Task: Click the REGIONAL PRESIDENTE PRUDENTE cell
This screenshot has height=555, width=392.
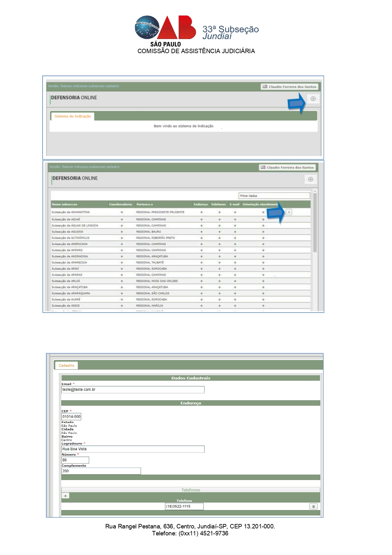Action: [x=160, y=212]
